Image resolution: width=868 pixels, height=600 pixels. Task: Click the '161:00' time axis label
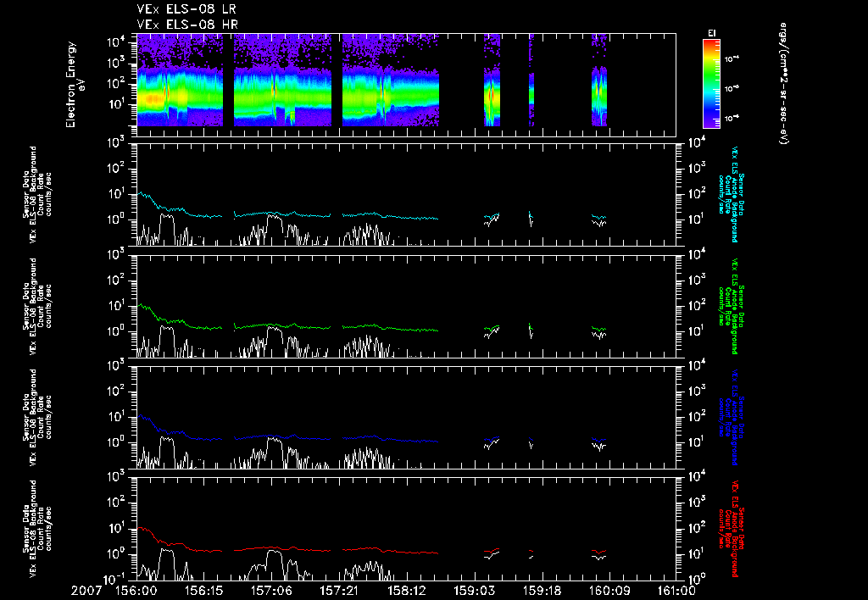[x=676, y=591]
